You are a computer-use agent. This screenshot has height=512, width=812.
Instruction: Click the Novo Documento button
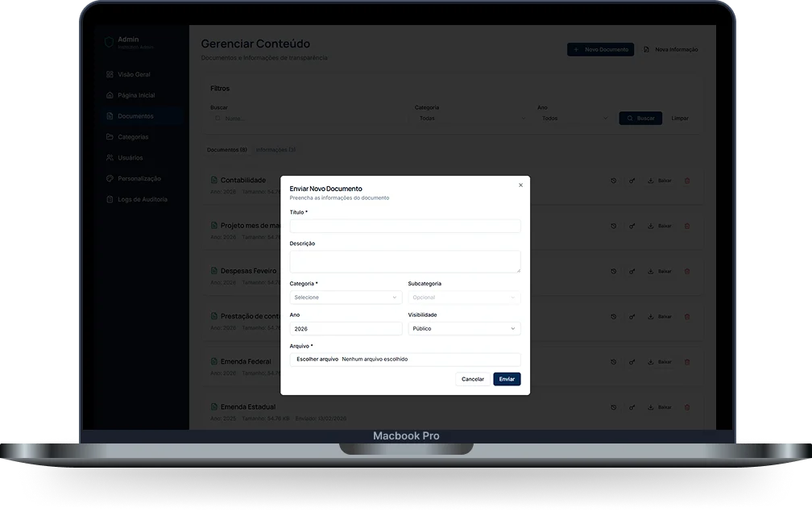pyautogui.click(x=601, y=50)
